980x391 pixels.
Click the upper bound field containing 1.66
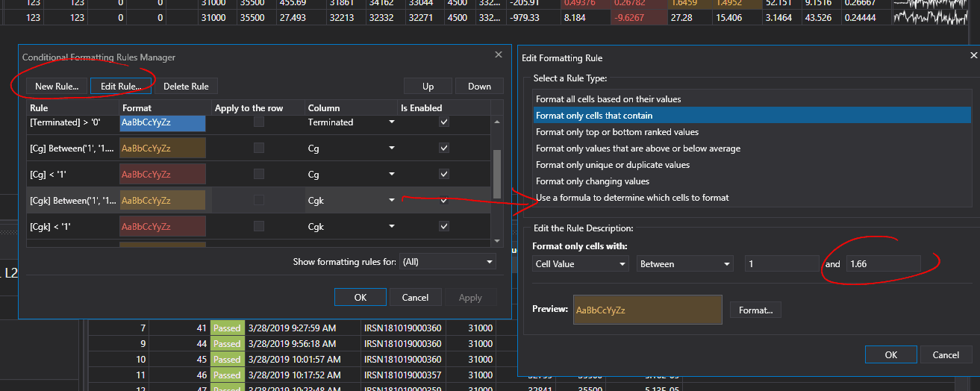[x=883, y=263]
